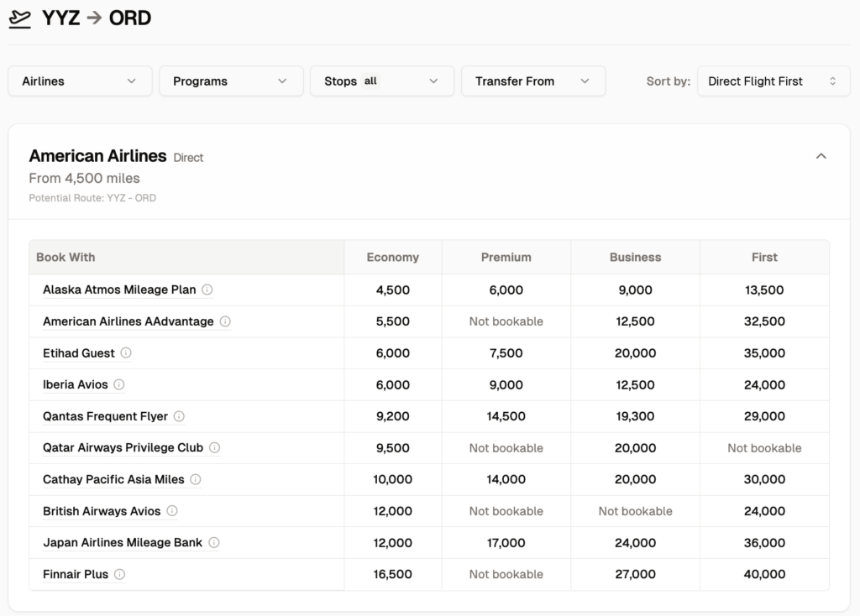Open Finnair Plus program link

[75, 574]
